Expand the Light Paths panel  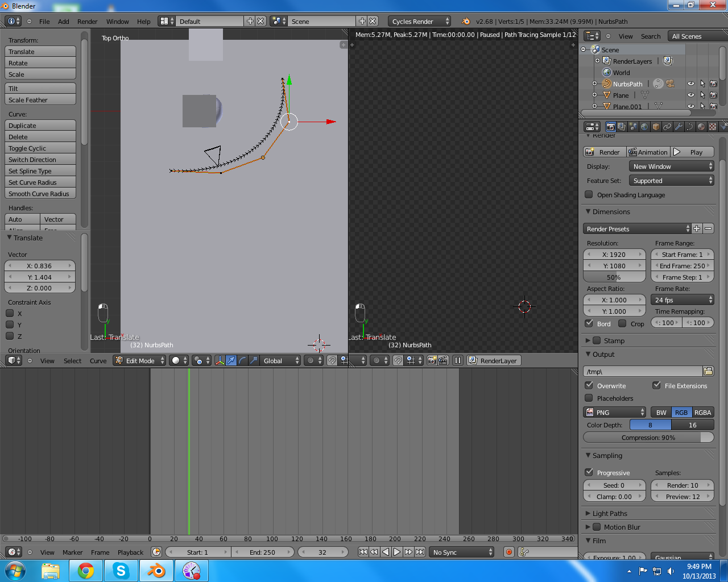click(609, 513)
